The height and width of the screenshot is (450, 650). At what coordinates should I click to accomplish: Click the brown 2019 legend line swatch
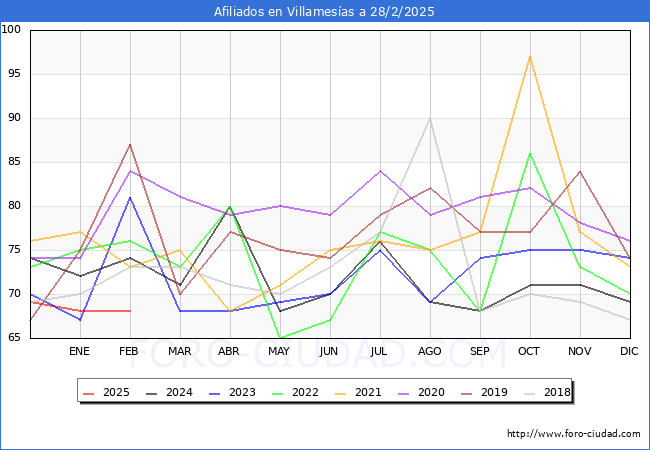point(467,393)
